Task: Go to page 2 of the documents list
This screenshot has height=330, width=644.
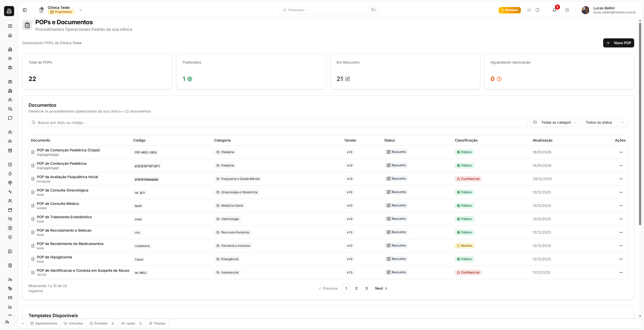Action: (356, 288)
